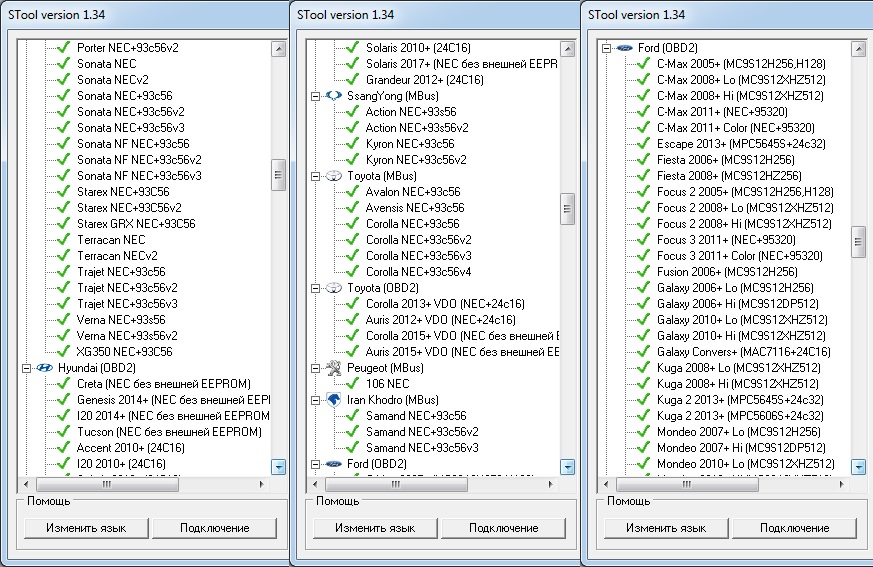This screenshot has width=873, height=567.
Task: Click green check icon beside Sonata NEC
Action: coord(63,64)
